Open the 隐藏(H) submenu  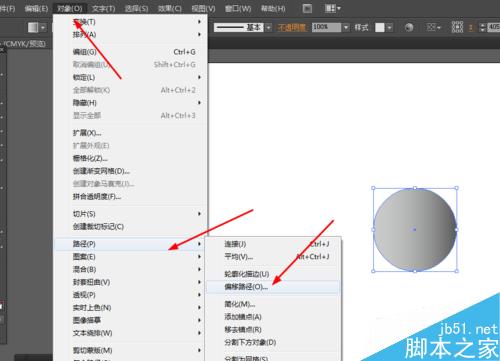(x=130, y=103)
